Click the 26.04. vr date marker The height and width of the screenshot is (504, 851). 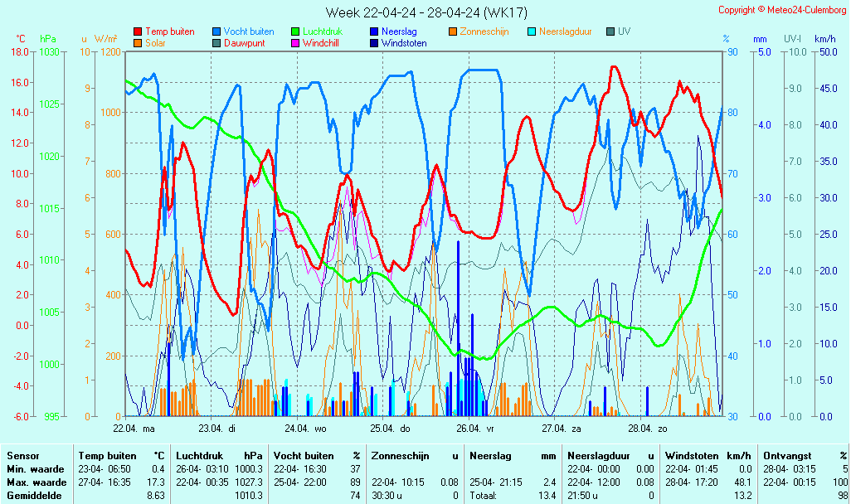(478, 429)
